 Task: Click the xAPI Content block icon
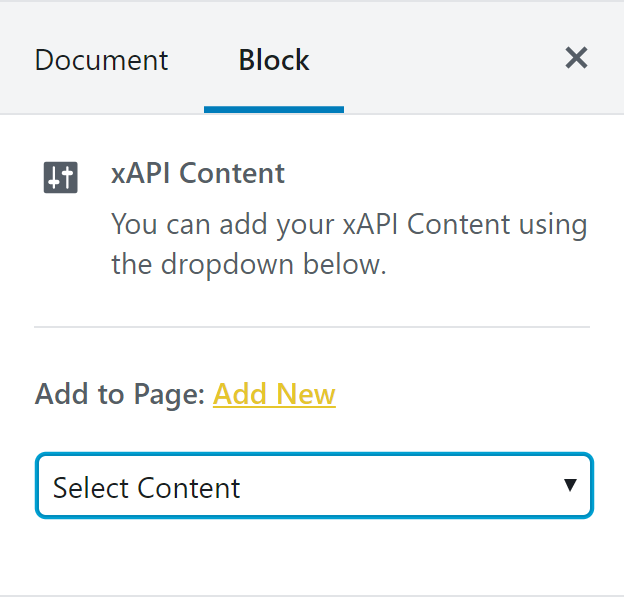[x=60, y=177]
